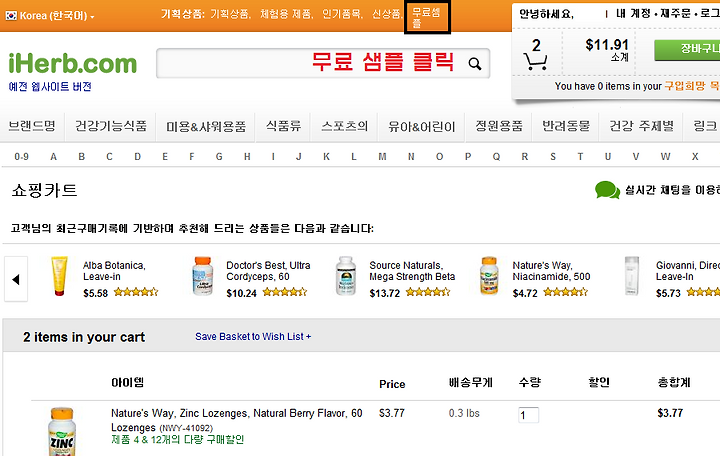Viewport: 720px width, 456px height.
Task: Click the Korean flag icon
Action: [11, 16]
